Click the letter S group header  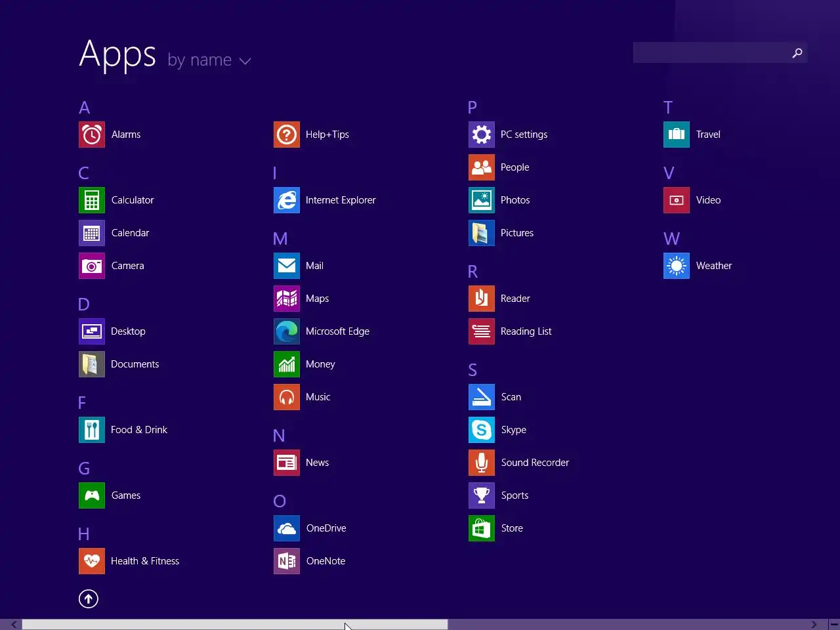click(472, 370)
